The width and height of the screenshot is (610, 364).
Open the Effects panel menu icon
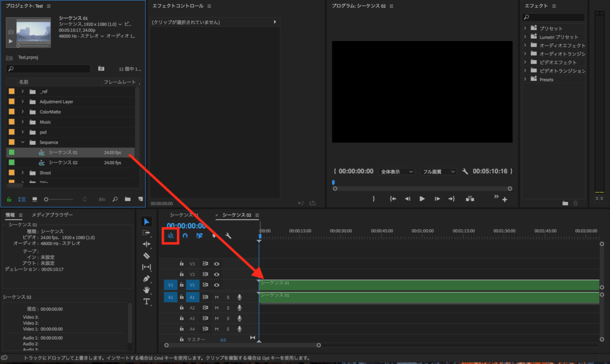pos(554,6)
